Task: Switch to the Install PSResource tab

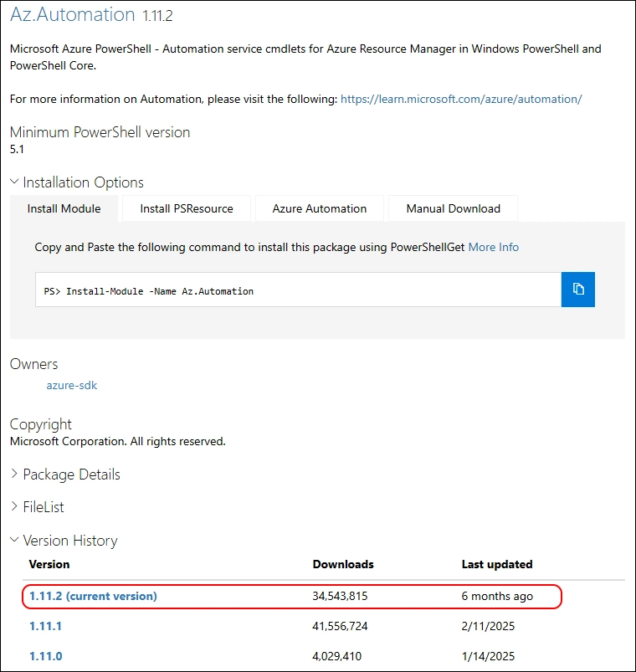Action: 187,208
